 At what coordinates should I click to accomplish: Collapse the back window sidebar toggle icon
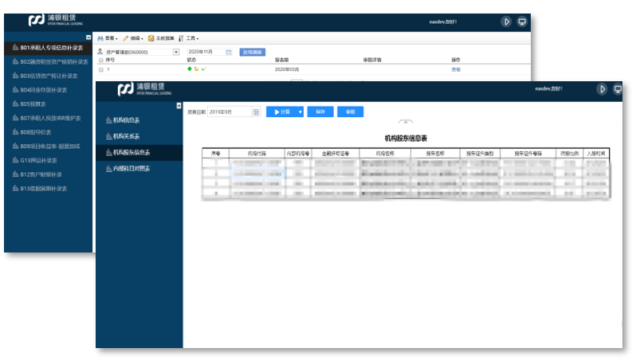pyautogui.click(x=88, y=37)
